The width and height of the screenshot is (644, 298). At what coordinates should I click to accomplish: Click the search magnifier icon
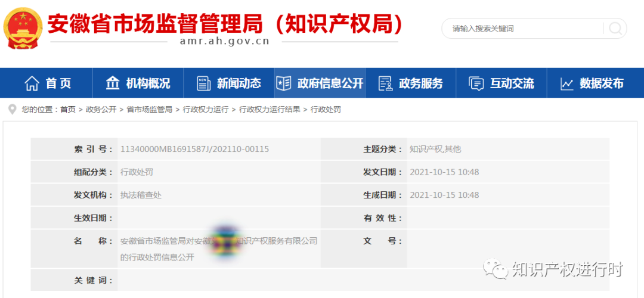615,29
